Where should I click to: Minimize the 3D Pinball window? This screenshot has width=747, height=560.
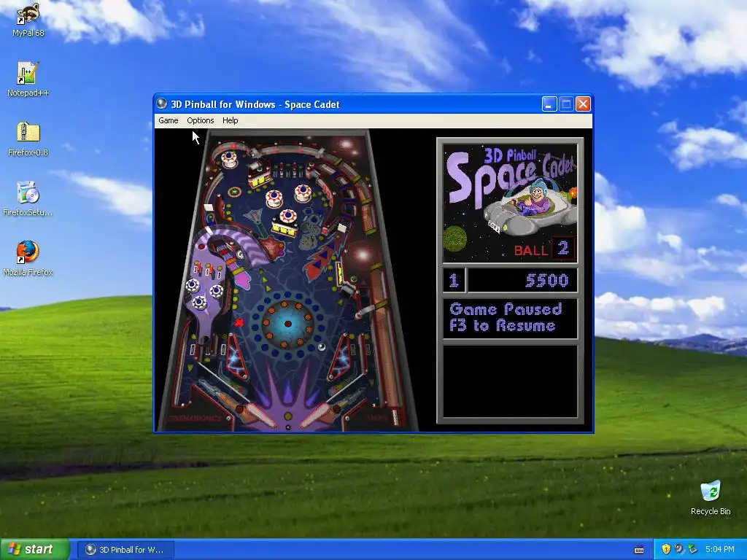[x=549, y=104]
